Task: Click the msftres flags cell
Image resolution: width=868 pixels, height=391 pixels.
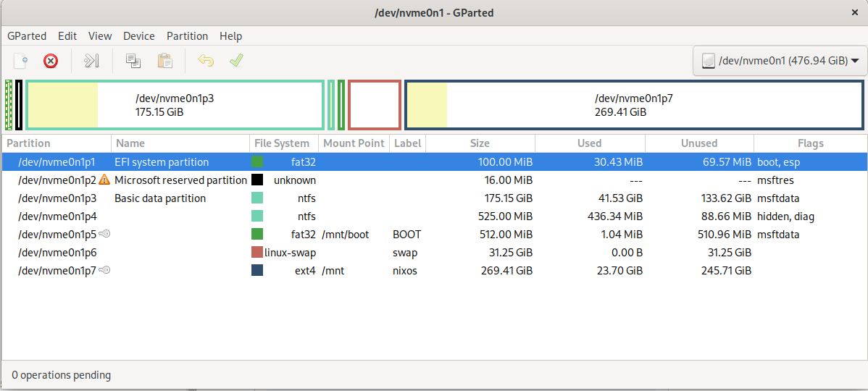Action: [x=775, y=180]
